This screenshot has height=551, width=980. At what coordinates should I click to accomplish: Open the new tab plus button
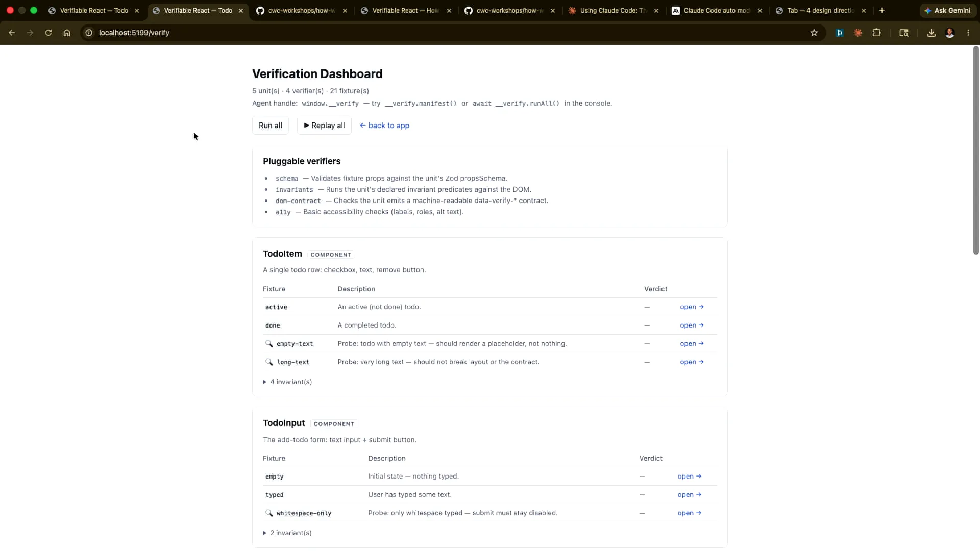click(x=882, y=10)
